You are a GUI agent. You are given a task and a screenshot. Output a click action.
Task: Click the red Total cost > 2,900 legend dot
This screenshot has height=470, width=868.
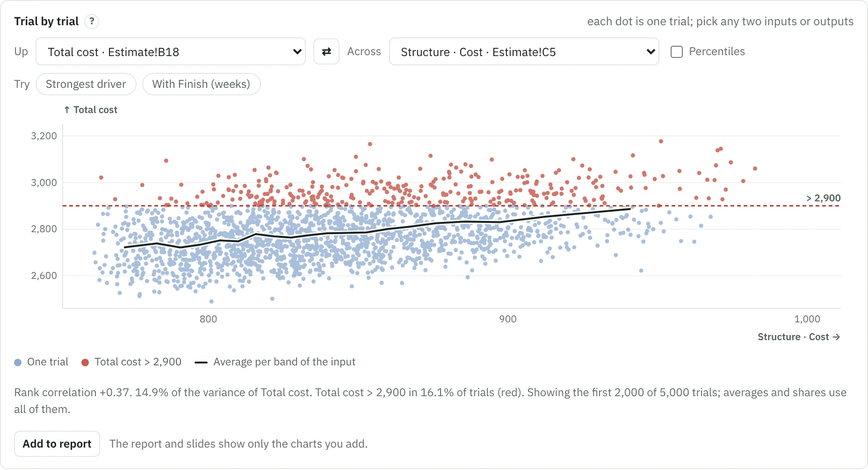click(x=85, y=363)
